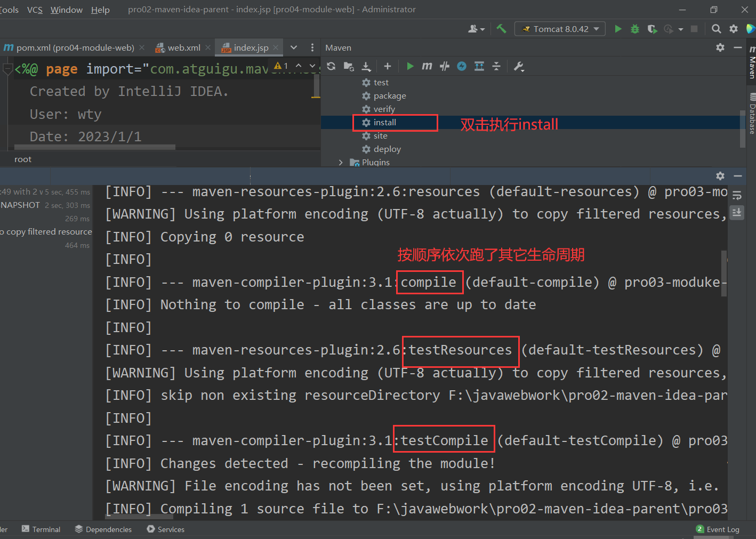Reload all Maven projects
756x539 pixels.
(x=331, y=66)
